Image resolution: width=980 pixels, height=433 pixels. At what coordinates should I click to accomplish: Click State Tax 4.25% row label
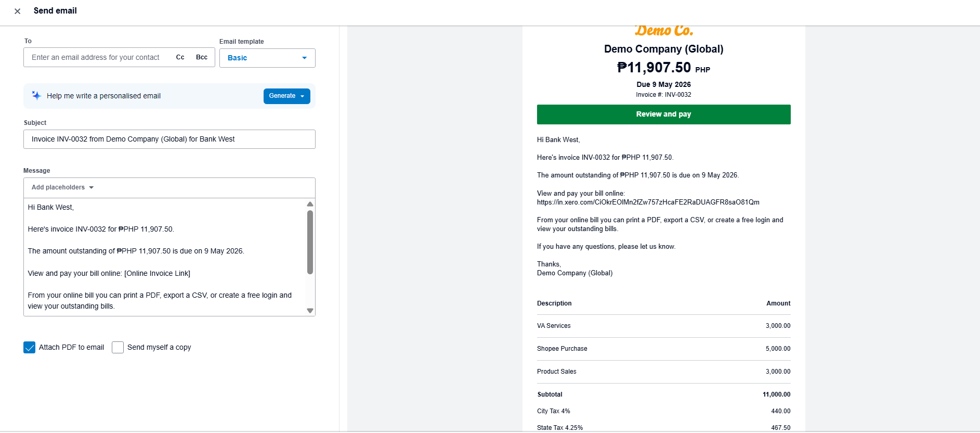coord(560,428)
